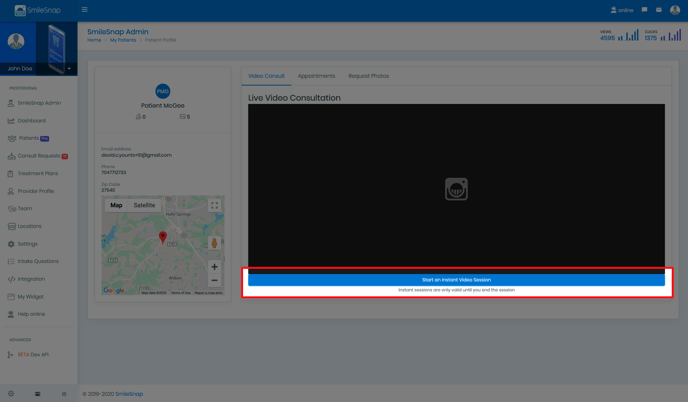Toggle fullscreen map view
The height and width of the screenshot is (402, 688).
point(215,205)
